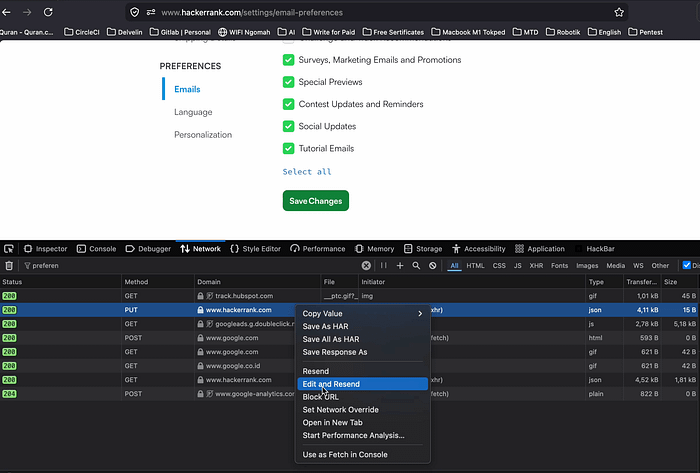Sort requests by the Status column header

coord(60,282)
